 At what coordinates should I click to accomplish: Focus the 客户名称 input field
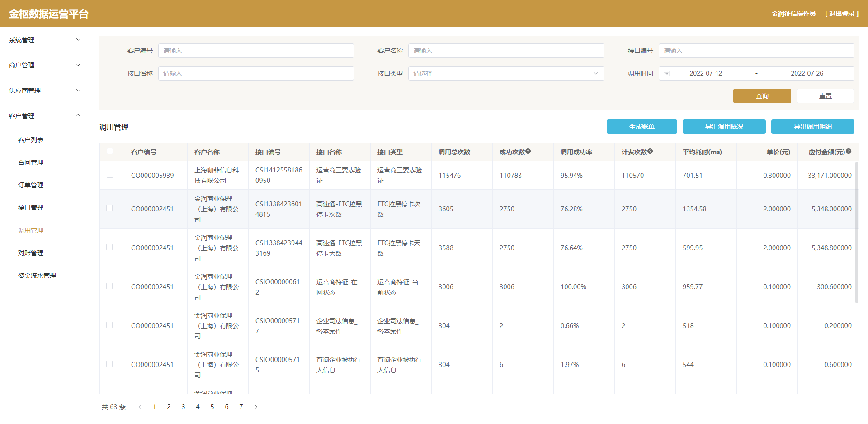click(x=506, y=51)
